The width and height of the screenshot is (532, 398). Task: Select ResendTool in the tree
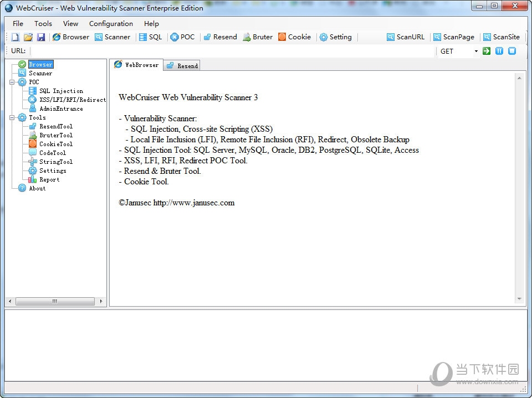56,126
